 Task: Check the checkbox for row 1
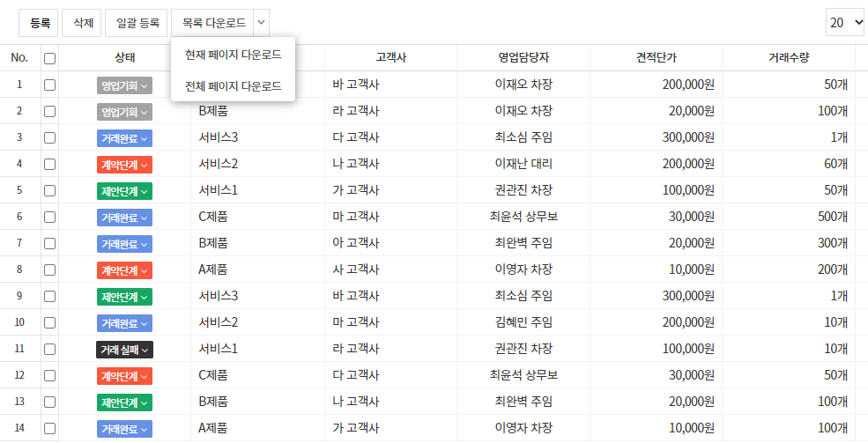50,85
